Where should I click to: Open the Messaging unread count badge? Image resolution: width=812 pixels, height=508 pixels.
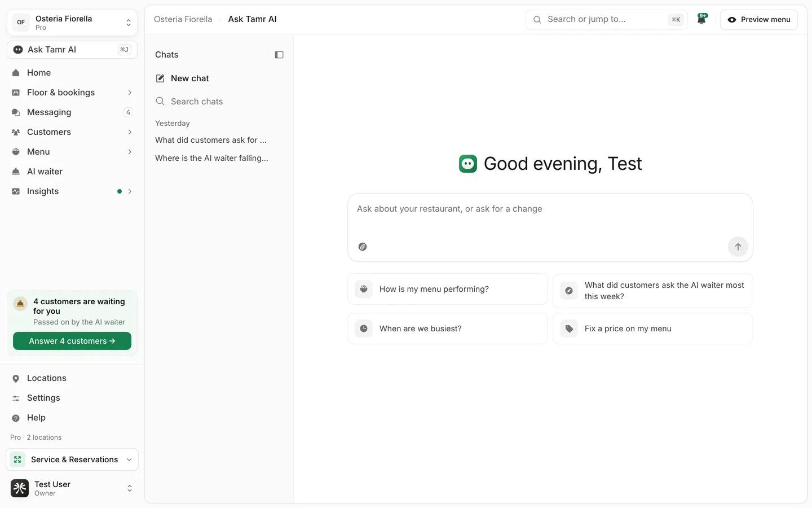128,112
